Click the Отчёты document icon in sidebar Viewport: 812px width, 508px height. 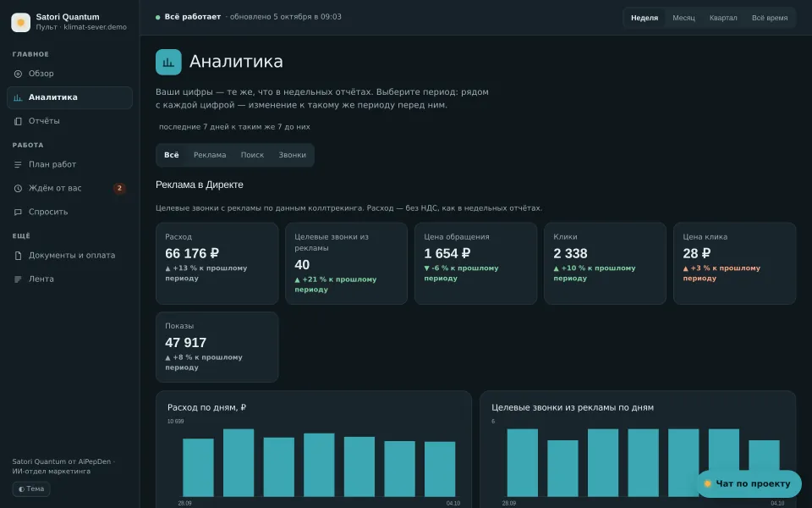tap(18, 121)
